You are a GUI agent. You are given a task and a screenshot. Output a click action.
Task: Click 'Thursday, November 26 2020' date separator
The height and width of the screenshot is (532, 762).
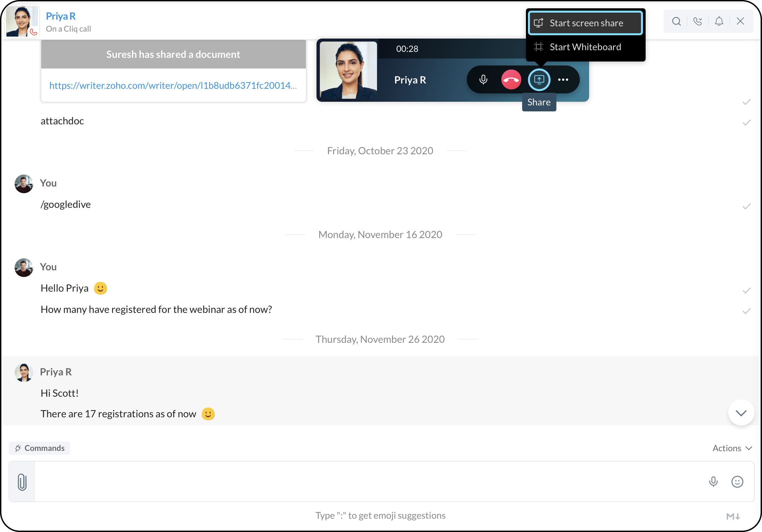[x=380, y=339]
